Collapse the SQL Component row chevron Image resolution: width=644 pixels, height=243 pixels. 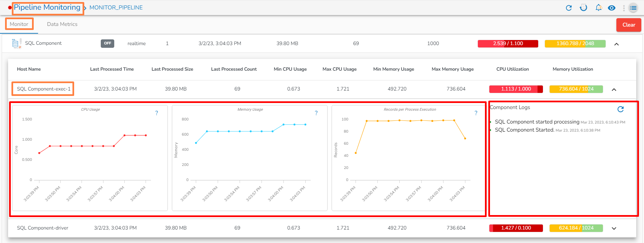(616, 44)
